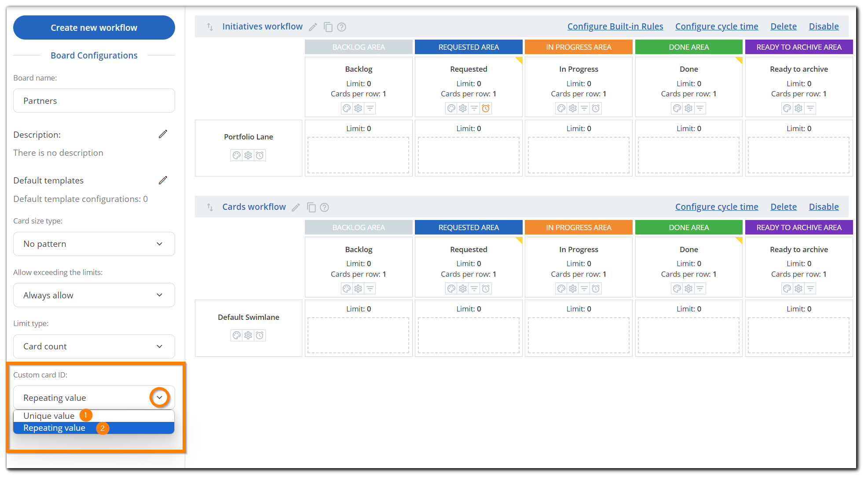Open settings gear for Default Swimlane
Image resolution: width=868 pixels, height=480 pixels.
(x=248, y=336)
